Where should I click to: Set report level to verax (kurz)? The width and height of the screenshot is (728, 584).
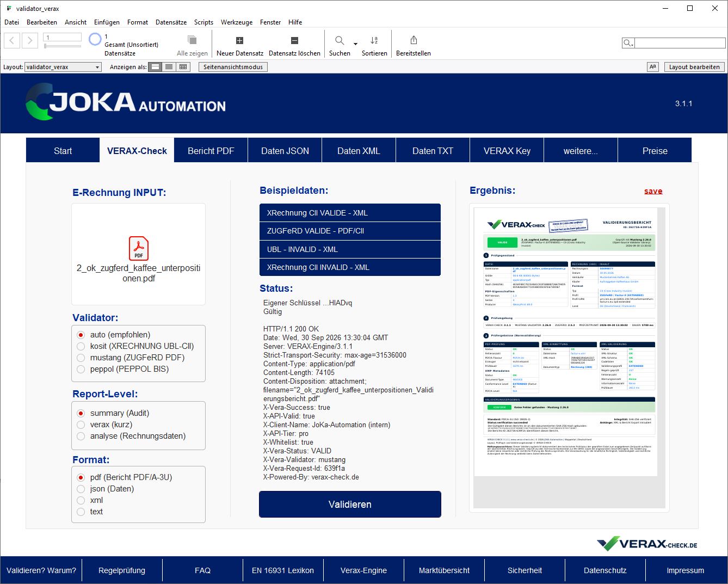pos(81,425)
